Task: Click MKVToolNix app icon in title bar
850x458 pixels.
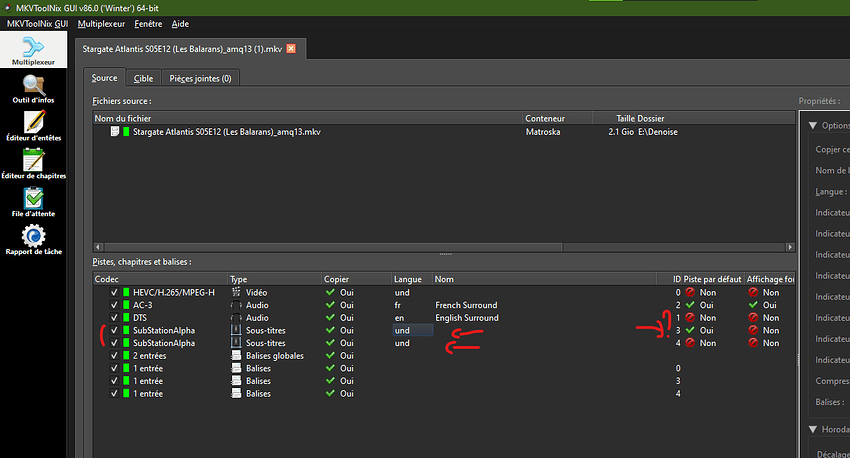Action: point(8,8)
